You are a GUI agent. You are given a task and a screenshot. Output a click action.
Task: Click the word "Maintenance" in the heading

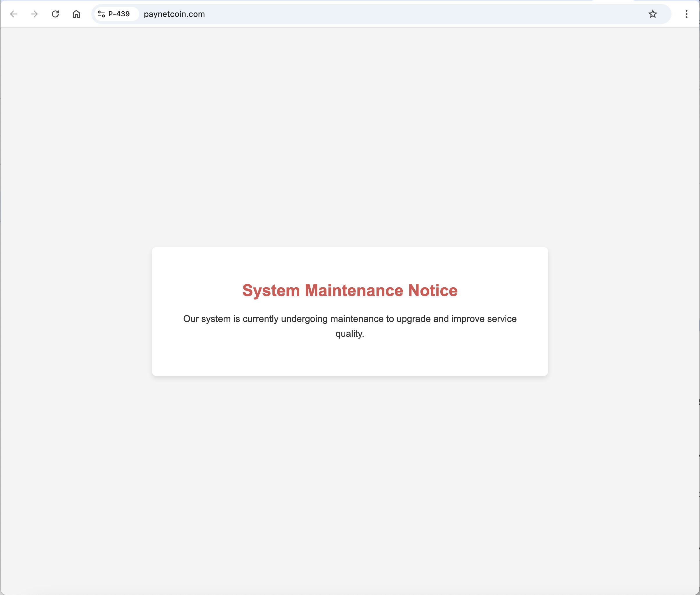tap(353, 291)
